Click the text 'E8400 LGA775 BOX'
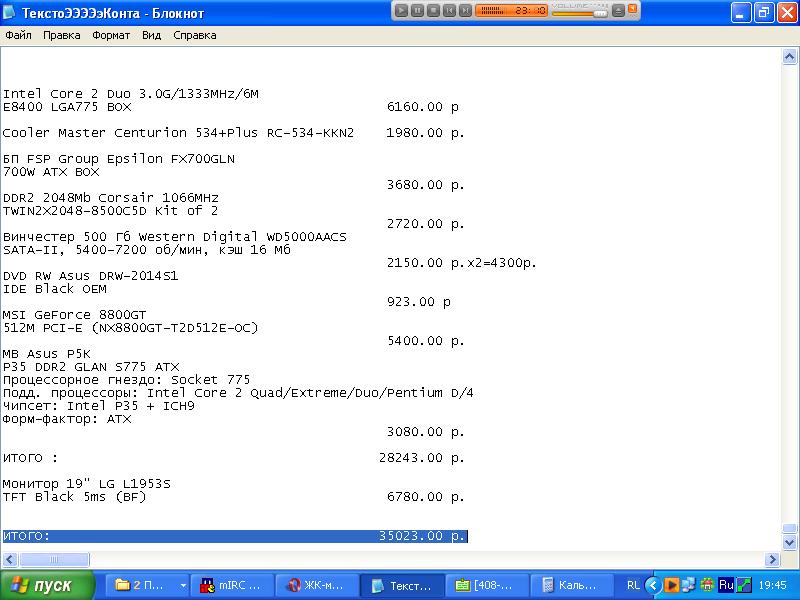Image resolution: width=800 pixels, height=600 pixels. tap(67, 107)
